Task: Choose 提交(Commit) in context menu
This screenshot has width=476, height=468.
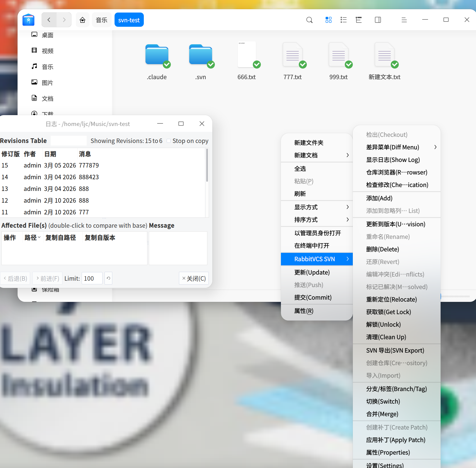Action: (x=317, y=297)
